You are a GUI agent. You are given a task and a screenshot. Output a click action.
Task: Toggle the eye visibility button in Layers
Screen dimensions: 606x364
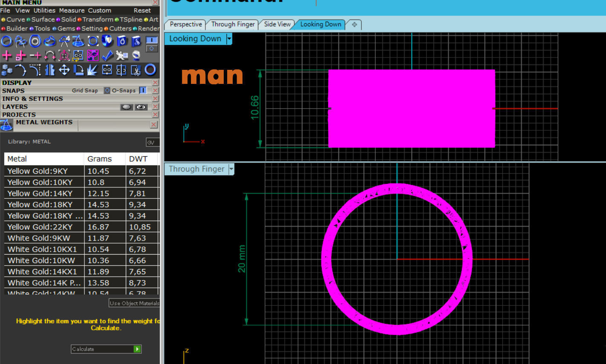(141, 107)
